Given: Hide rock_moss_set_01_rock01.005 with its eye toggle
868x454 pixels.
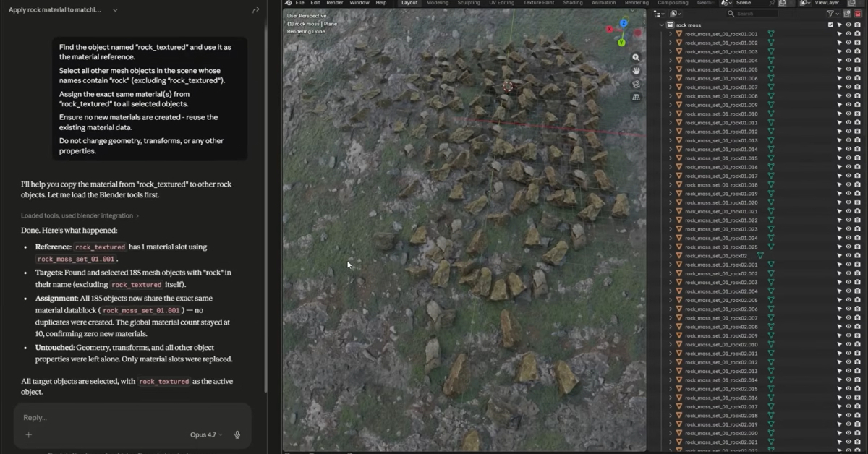Looking at the screenshot, I should point(848,69).
